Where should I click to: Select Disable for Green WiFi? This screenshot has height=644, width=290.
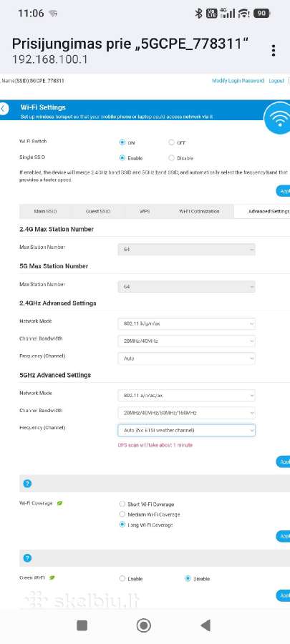(x=188, y=578)
